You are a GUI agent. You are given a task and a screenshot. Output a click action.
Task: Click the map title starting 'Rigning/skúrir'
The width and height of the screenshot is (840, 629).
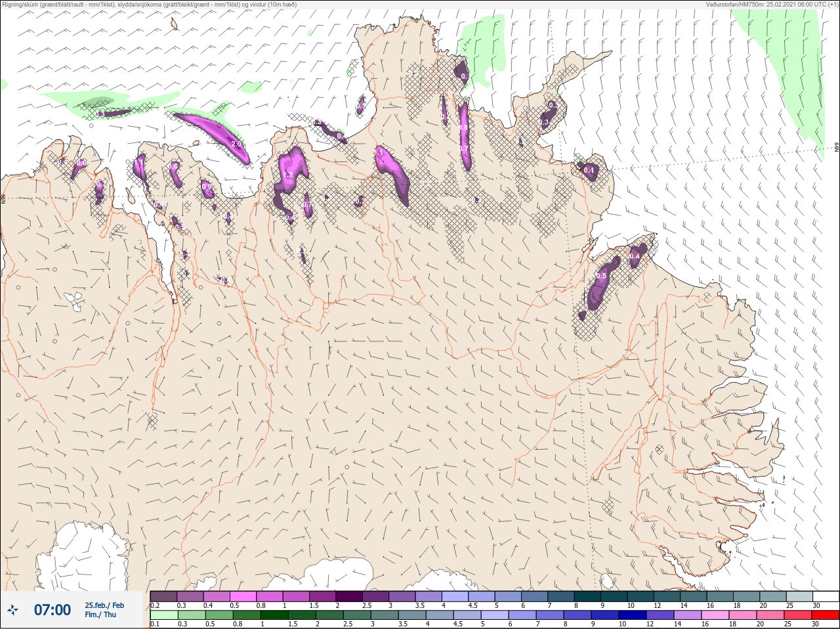tap(150, 4)
